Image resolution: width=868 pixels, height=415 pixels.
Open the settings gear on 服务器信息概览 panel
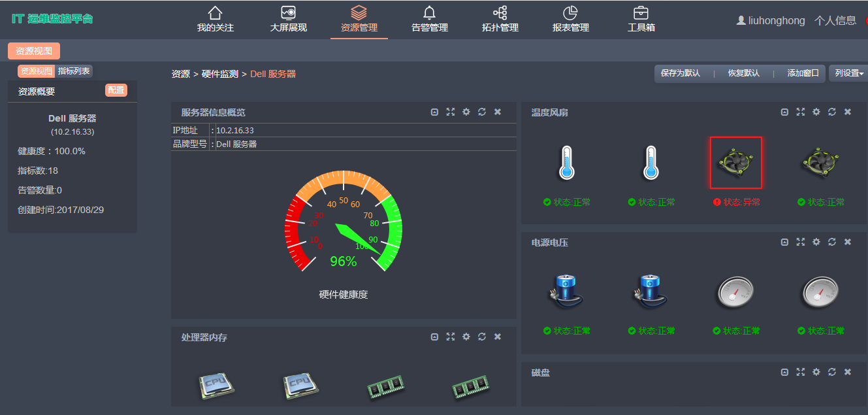click(466, 112)
